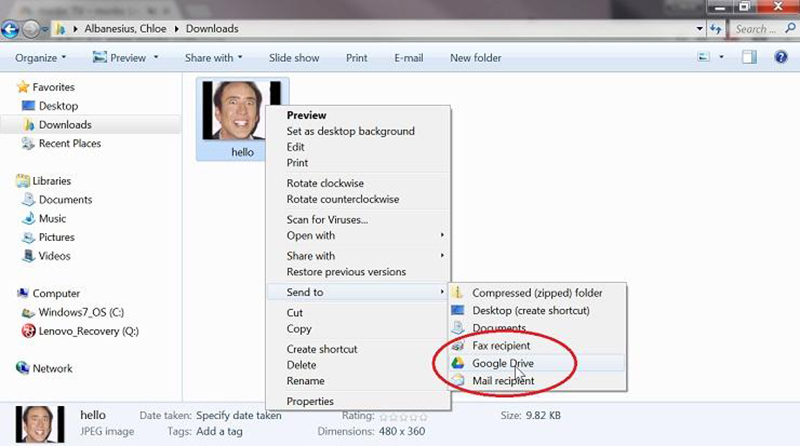Click the Network icon in navigation pane
The height and width of the screenshot is (446, 800).
click(23, 368)
